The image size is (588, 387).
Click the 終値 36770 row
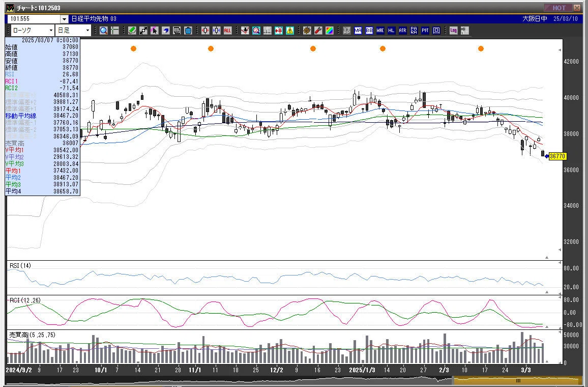42,68
